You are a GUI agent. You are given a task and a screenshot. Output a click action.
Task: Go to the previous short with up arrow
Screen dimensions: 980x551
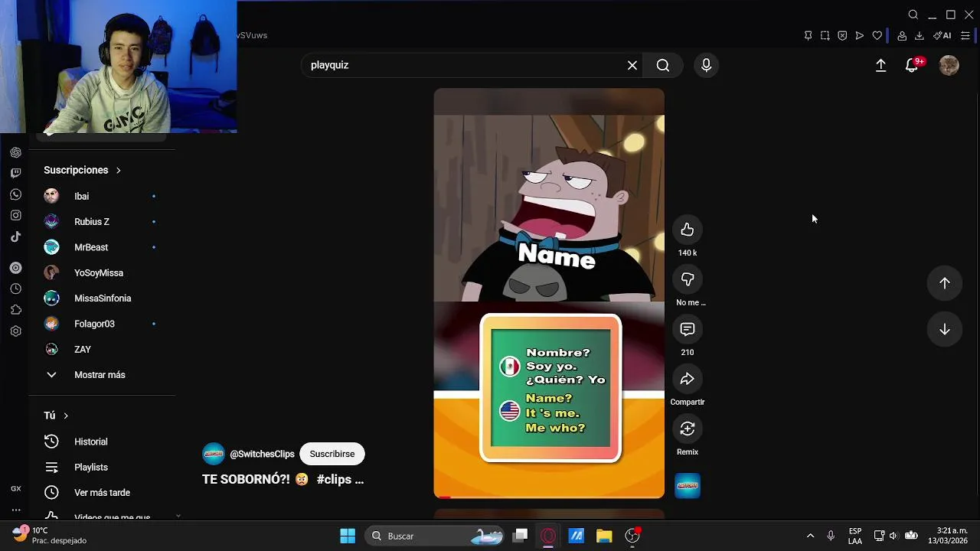point(945,283)
